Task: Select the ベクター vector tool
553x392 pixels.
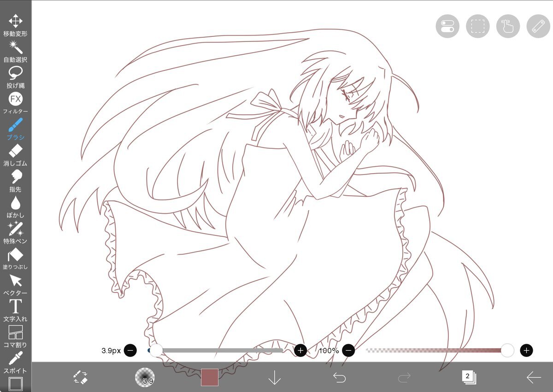Action: 16,285
